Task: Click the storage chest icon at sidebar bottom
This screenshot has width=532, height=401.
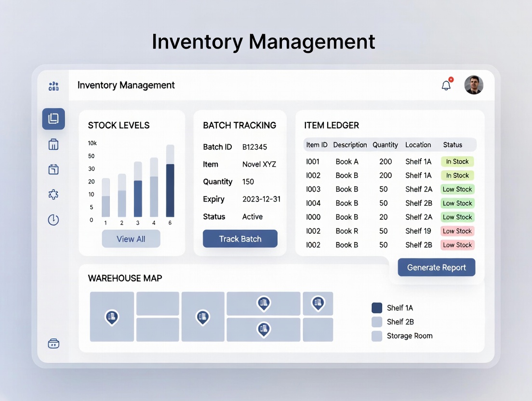Action: point(53,343)
